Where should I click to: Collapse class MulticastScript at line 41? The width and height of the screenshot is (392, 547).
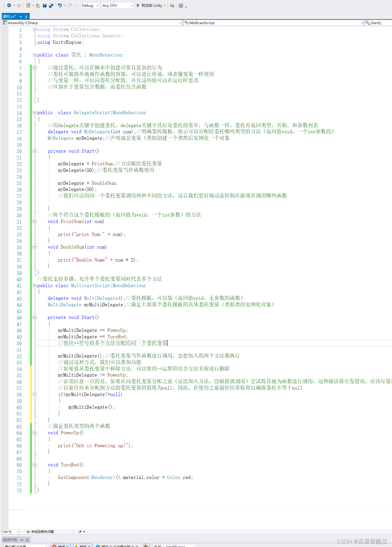coord(35,285)
